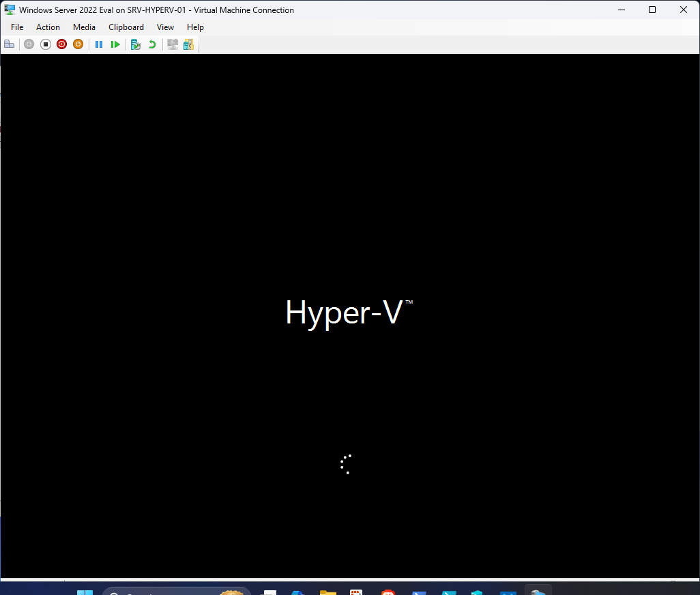The height and width of the screenshot is (595, 700).
Task: Save the virtual machine state
Action: [x=78, y=44]
